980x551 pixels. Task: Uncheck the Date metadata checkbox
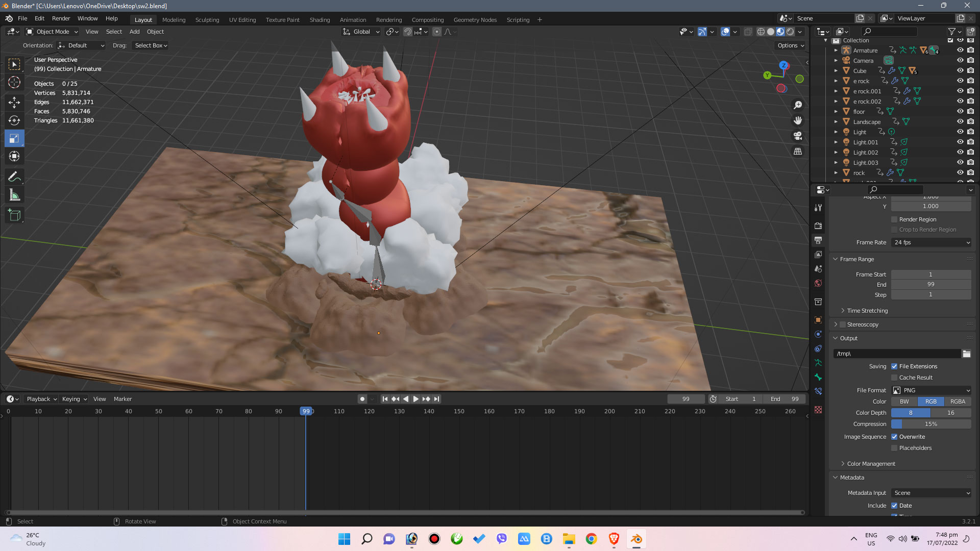894,506
